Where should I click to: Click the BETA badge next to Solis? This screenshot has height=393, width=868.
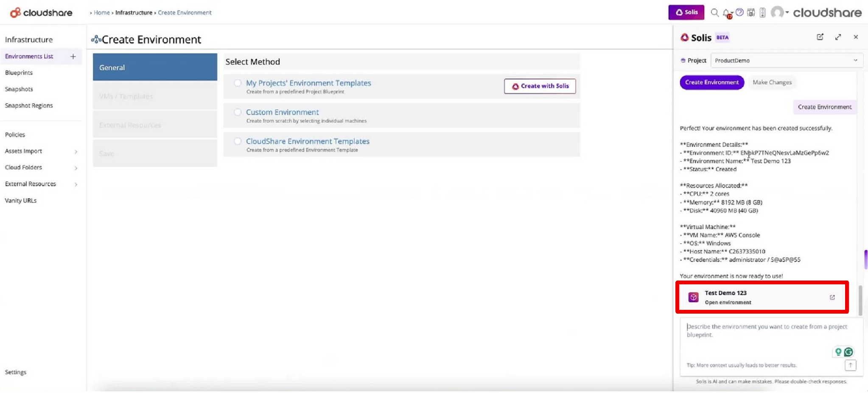click(722, 37)
